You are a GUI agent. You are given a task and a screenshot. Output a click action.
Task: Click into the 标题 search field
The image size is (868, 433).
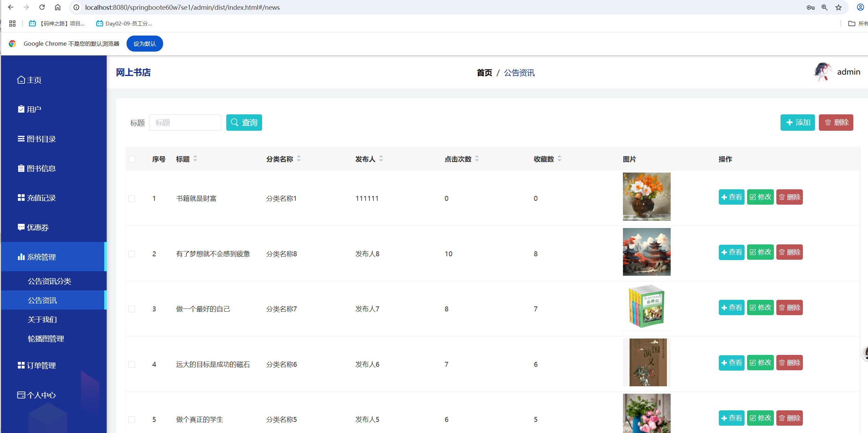click(x=185, y=123)
